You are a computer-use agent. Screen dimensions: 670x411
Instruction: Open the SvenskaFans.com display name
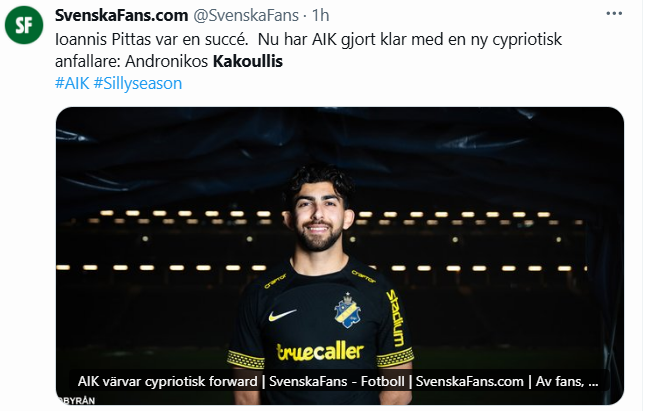click(121, 15)
